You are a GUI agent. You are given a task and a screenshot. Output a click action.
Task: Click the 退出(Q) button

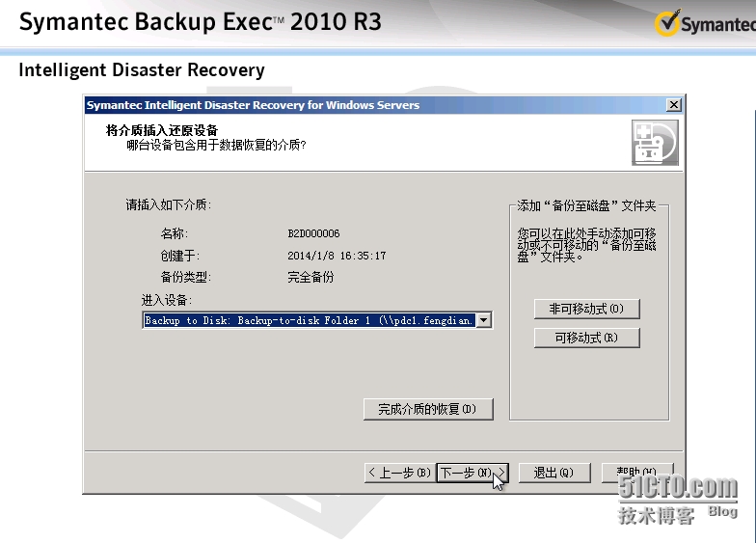click(553, 473)
